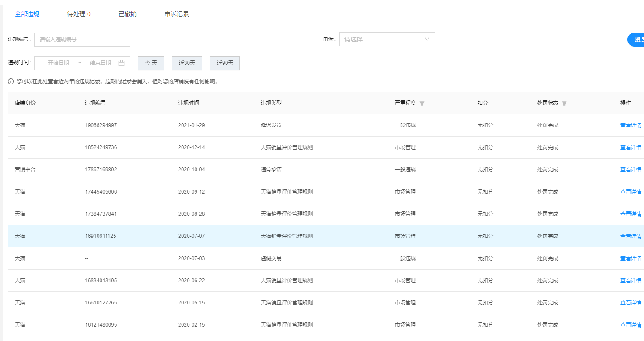Click the date 2021-01-29 cell

pyautogui.click(x=192, y=125)
